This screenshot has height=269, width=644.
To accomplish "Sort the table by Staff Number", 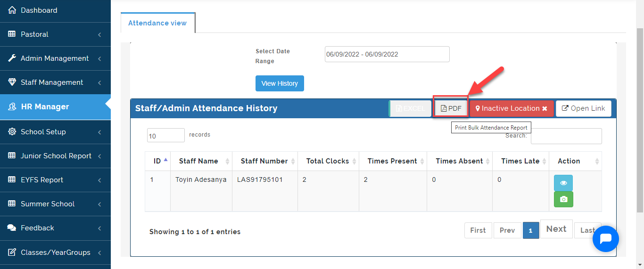I will 265,161.
